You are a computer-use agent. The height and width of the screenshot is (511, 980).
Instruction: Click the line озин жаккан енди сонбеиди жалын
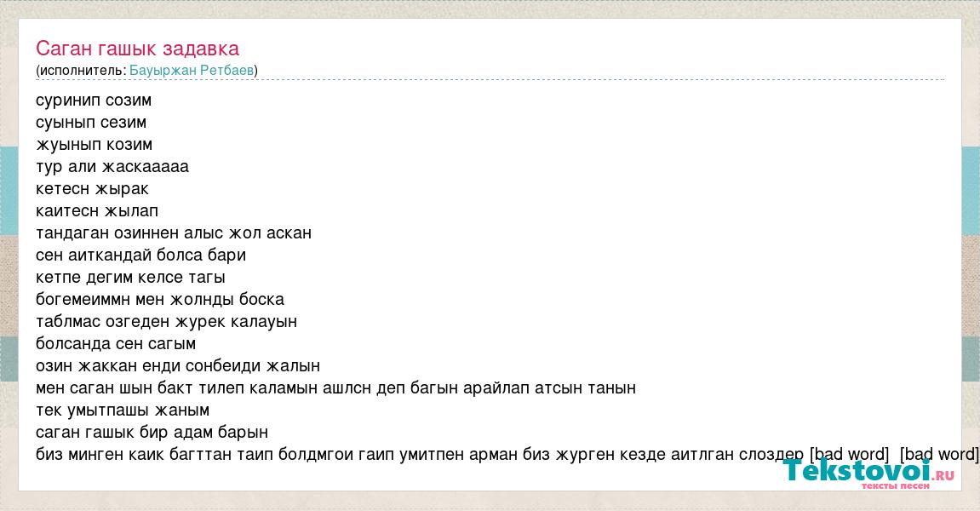click(178, 366)
